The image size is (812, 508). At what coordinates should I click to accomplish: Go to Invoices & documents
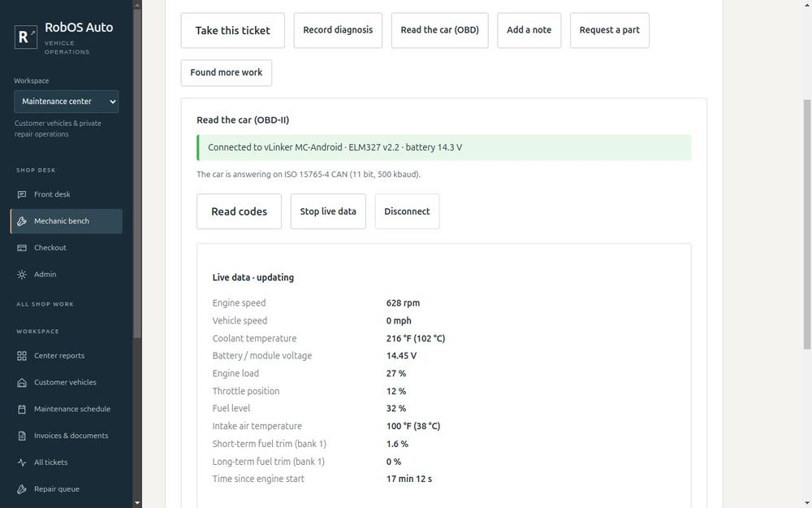pos(67,436)
